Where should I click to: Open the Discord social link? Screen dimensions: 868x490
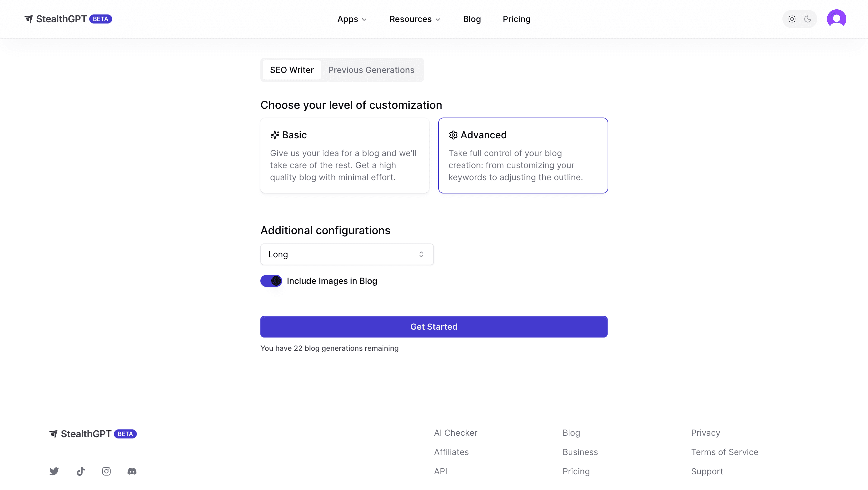(x=132, y=471)
